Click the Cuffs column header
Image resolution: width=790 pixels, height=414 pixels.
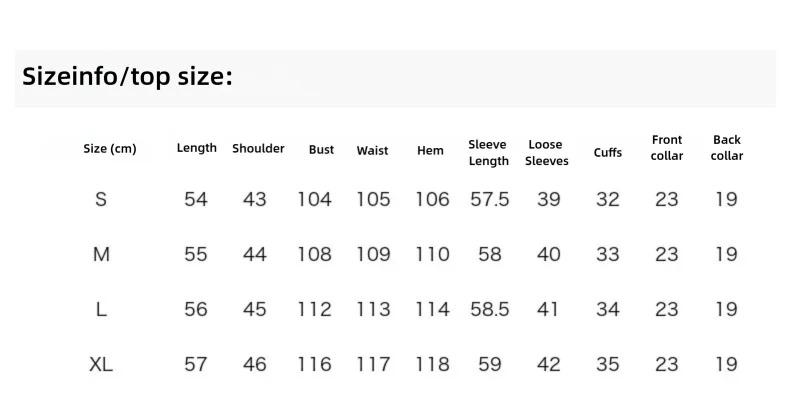(608, 153)
